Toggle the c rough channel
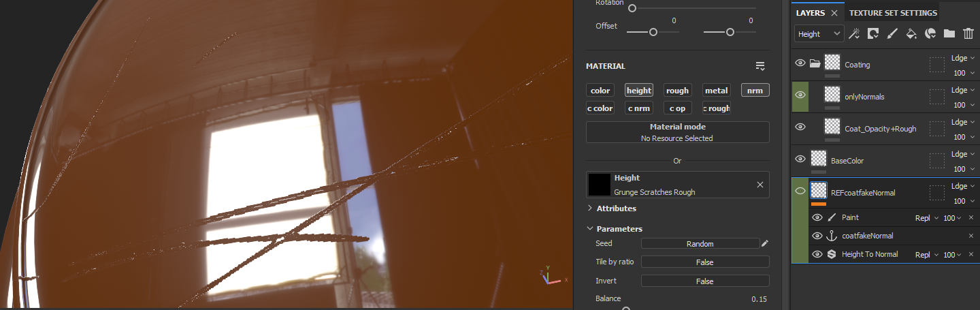The image size is (980, 310). (x=716, y=108)
